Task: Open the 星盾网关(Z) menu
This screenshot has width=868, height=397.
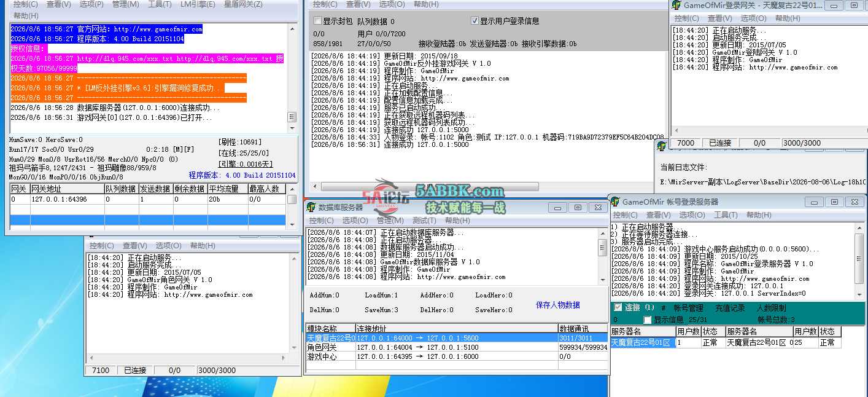Action: pos(242,4)
